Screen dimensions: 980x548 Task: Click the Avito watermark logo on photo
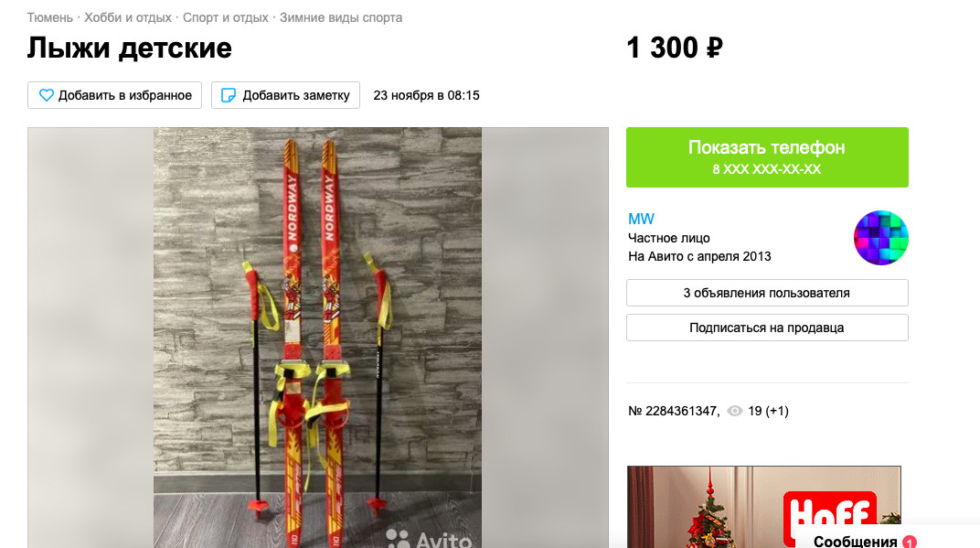pyautogui.click(x=428, y=538)
